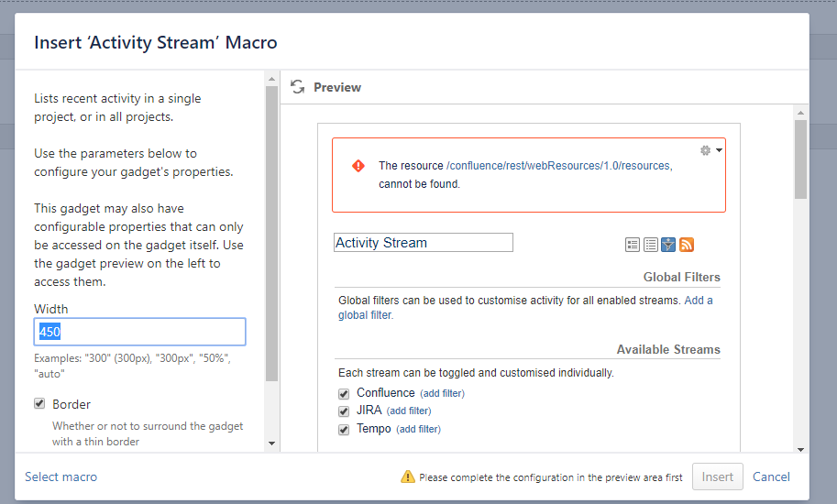Click add filter next to Confluence
Viewport: 837px width, 504px height.
click(443, 394)
